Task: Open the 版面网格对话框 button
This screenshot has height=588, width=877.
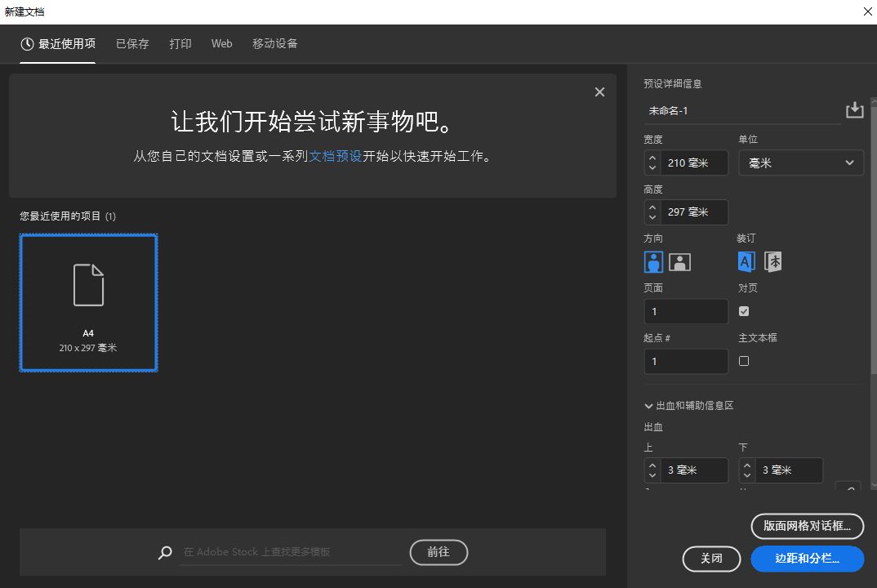Action: (807, 526)
